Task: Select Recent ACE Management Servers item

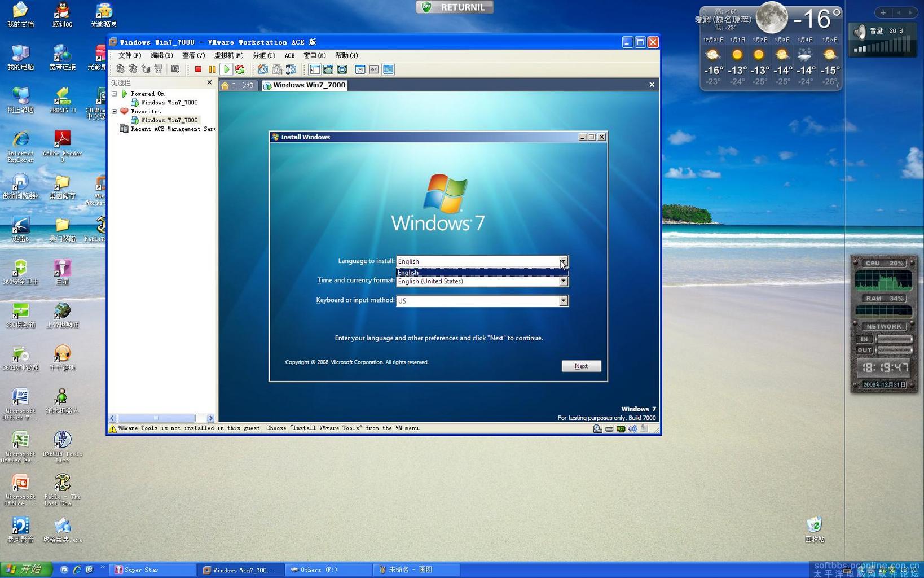Action: [x=168, y=129]
